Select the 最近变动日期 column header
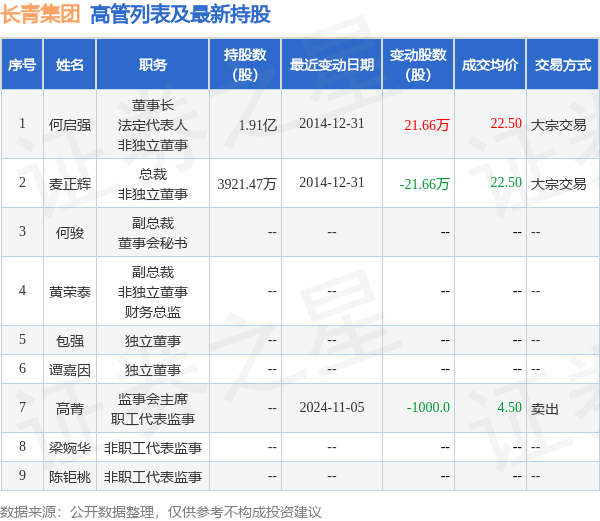 click(x=332, y=65)
